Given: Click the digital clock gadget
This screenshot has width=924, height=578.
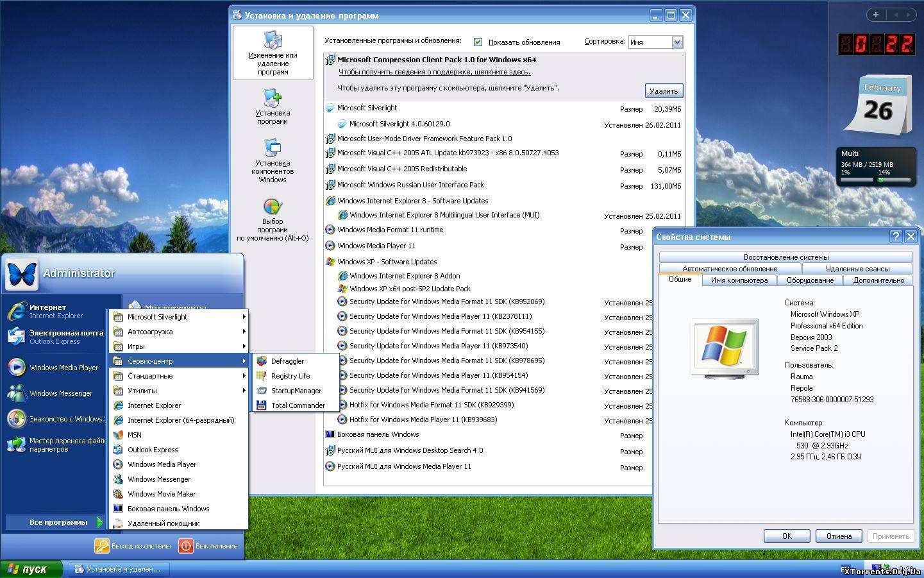Looking at the screenshot, I should (x=876, y=44).
